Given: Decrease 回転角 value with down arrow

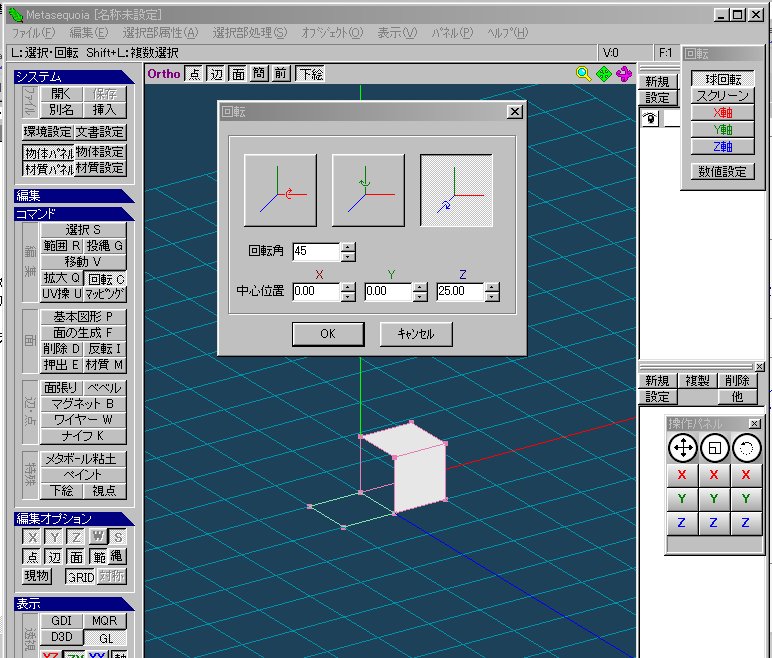Looking at the screenshot, I should pos(348,257).
